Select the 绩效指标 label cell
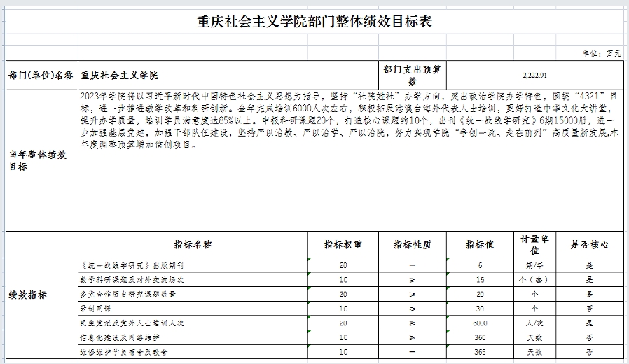The height and width of the screenshot is (364, 629). tap(41, 295)
